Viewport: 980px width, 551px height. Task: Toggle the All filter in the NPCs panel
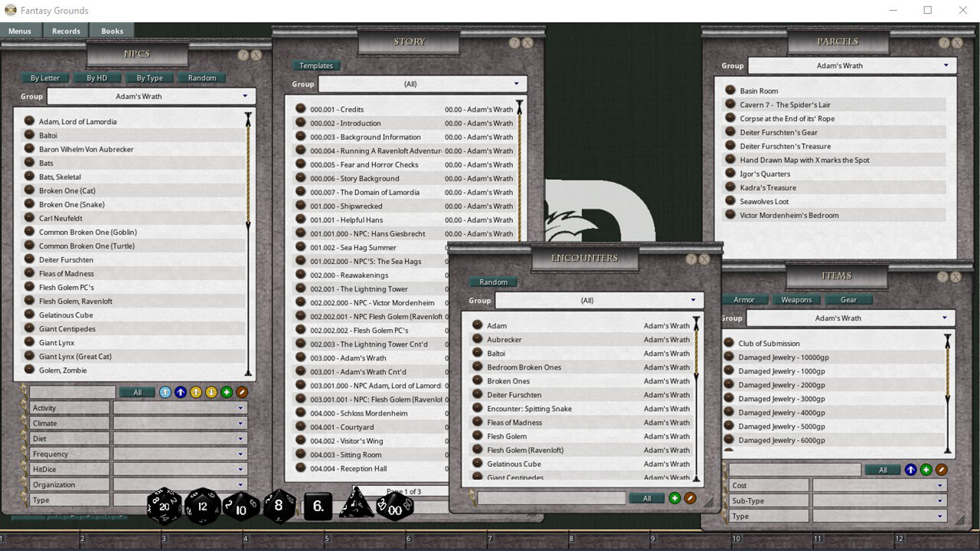tap(138, 392)
